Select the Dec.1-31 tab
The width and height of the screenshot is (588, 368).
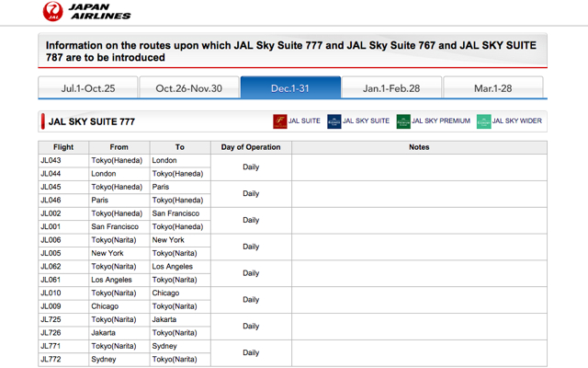(290, 88)
